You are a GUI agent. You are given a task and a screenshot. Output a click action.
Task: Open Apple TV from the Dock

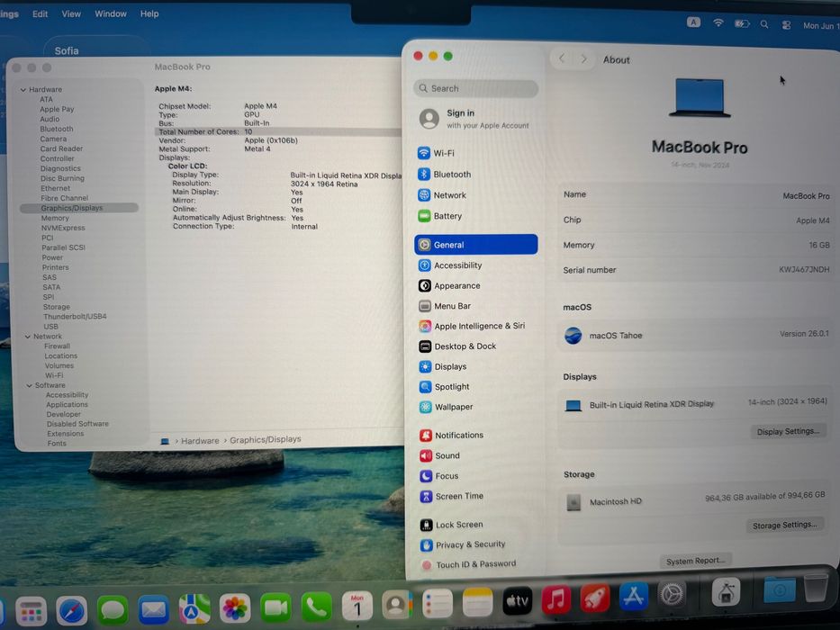pos(517,601)
